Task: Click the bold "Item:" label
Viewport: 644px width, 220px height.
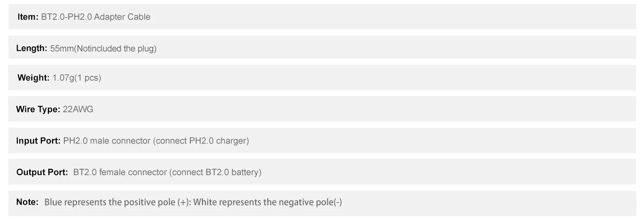Action: coord(28,17)
